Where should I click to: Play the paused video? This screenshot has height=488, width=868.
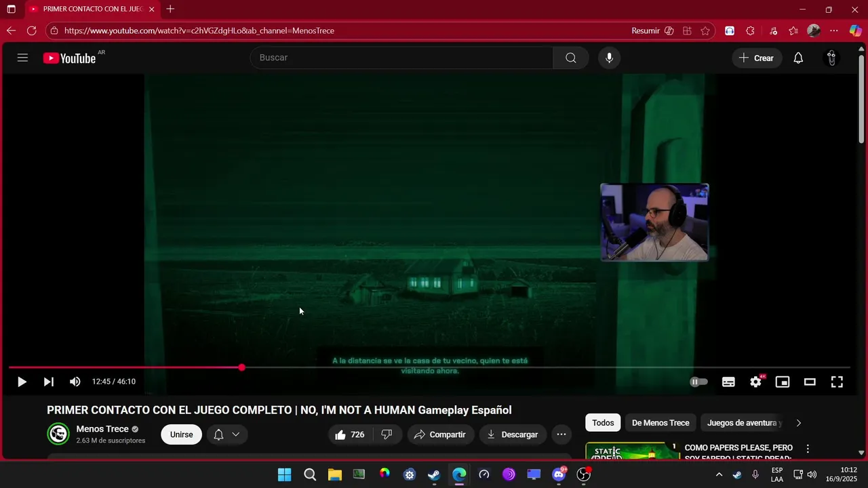(x=22, y=382)
